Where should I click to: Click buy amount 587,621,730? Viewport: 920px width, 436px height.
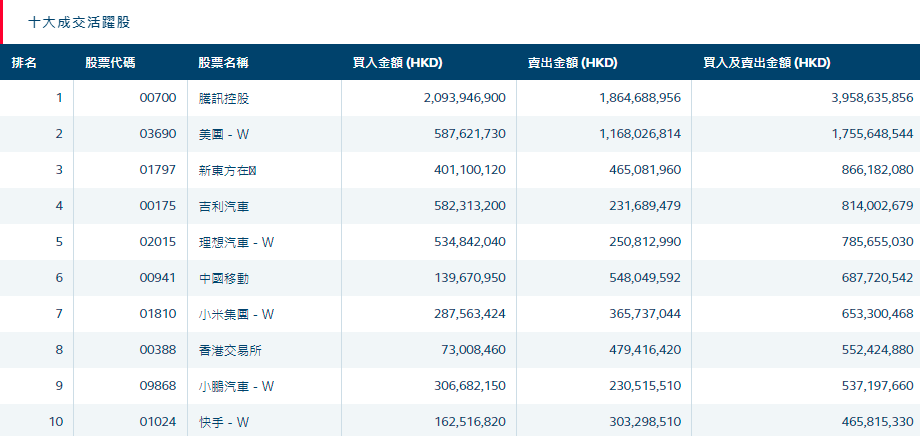(x=468, y=134)
